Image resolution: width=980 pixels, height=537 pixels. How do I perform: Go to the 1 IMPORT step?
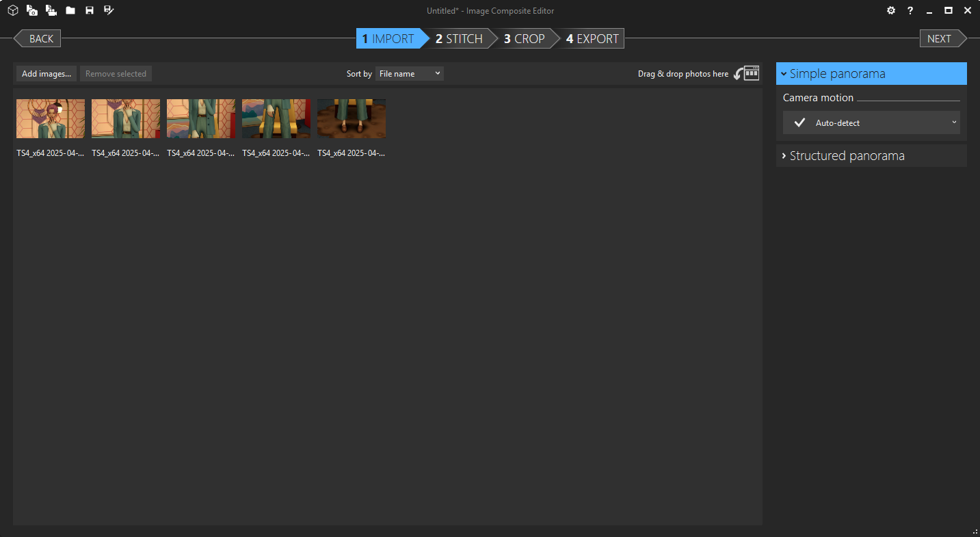tap(388, 38)
